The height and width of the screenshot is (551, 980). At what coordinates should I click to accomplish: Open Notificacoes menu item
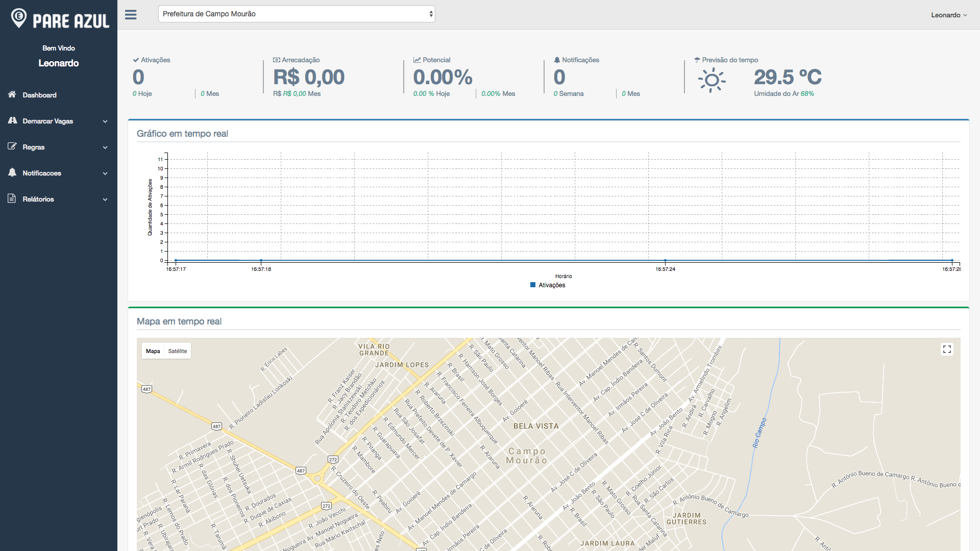click(59, 173)
